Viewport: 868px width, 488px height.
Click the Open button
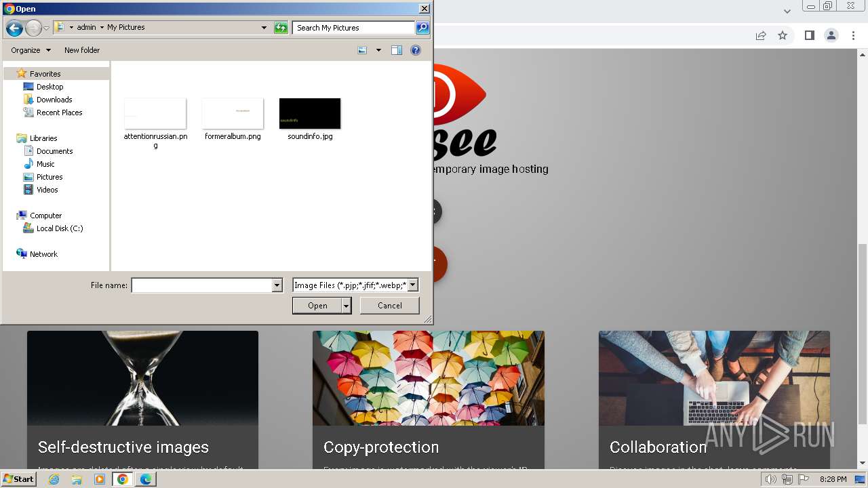pyautogui.click(x=317, y=306)
